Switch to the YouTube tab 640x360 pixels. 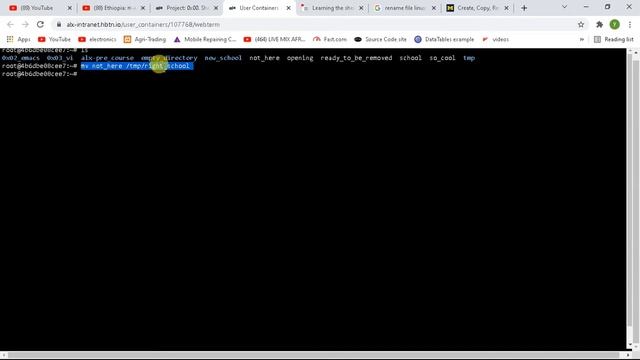click(37, 8)
